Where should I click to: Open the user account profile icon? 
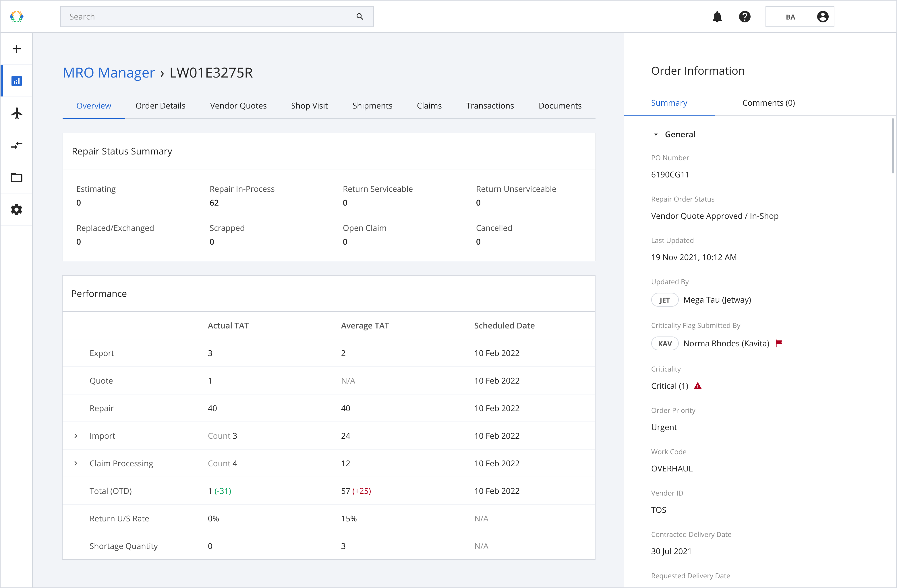pos(822,17)
